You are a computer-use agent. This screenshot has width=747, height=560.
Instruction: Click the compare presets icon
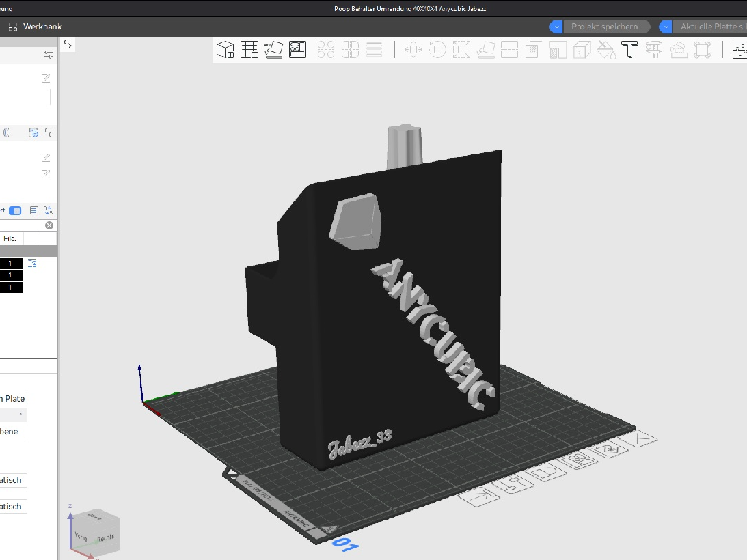(49, 210)
